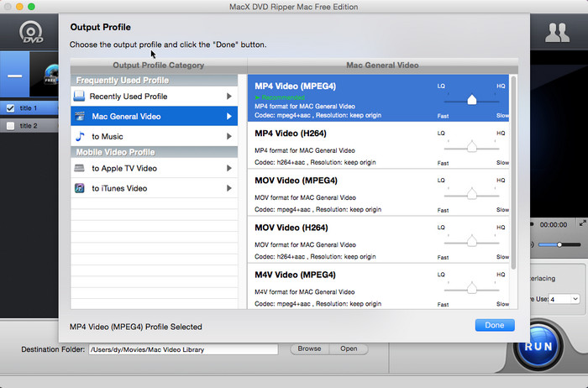Click the fullscreen expand icon in the preview
Viewport: 588px width, 388px height.
tap(582, 223)
